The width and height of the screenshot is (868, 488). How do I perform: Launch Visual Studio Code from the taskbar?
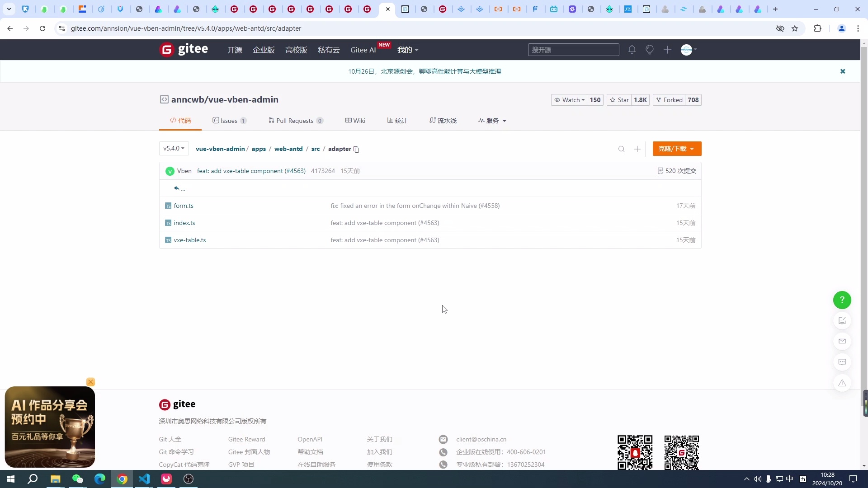[144, 479]
